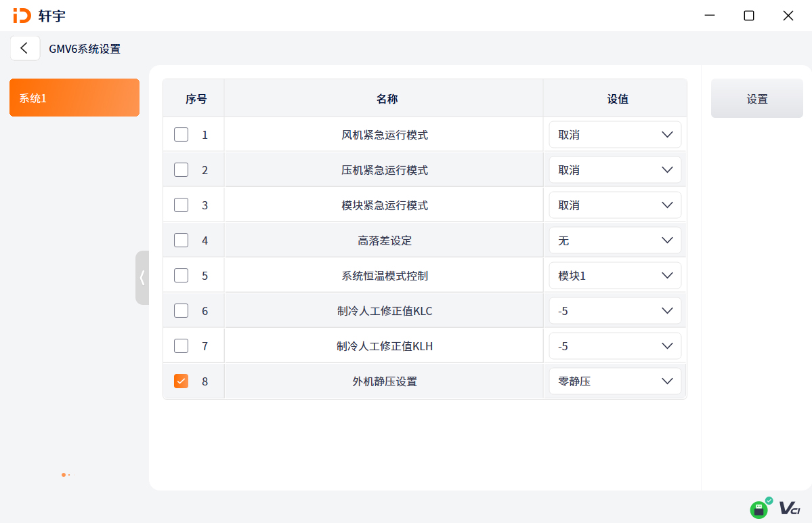
Task: Open the 取消 dropdown for 模块紧急运行模式
Action: (x=614, y=205)
